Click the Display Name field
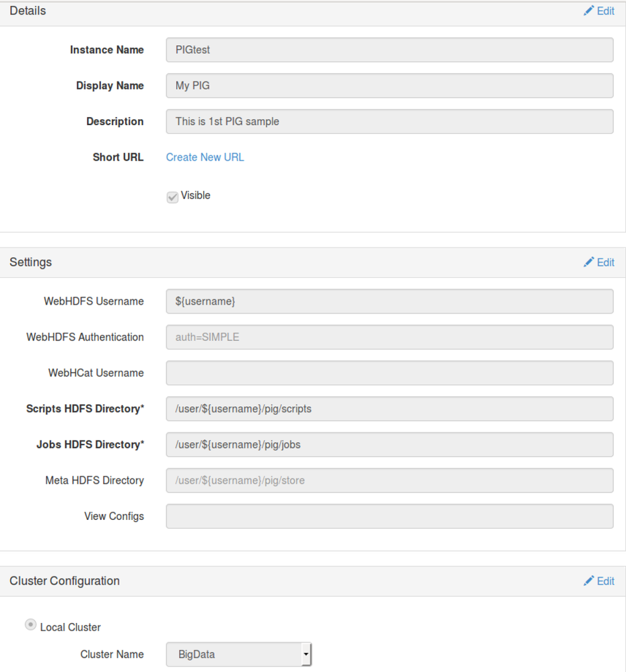The width and height of the screenshot is (626, 672). pyautogui.click(x=389, y=85)
